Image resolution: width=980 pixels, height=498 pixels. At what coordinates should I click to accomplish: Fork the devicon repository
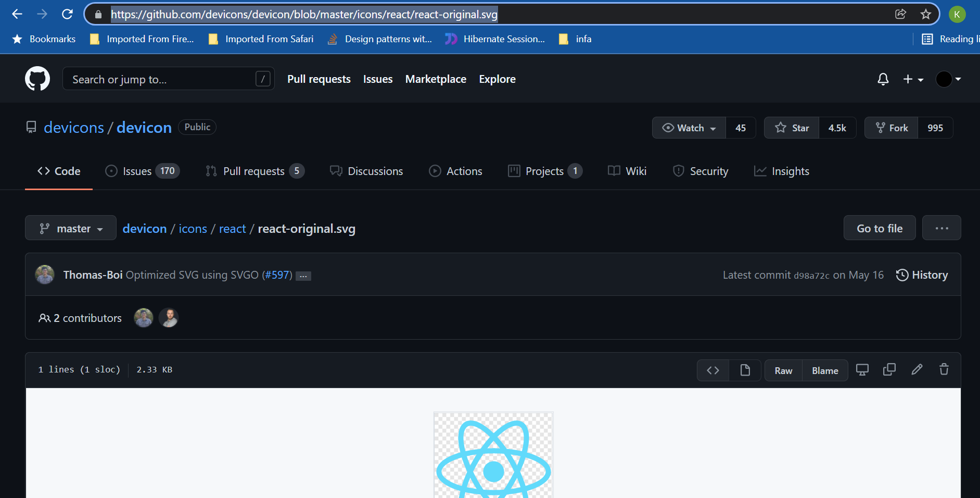click(892, 128)
